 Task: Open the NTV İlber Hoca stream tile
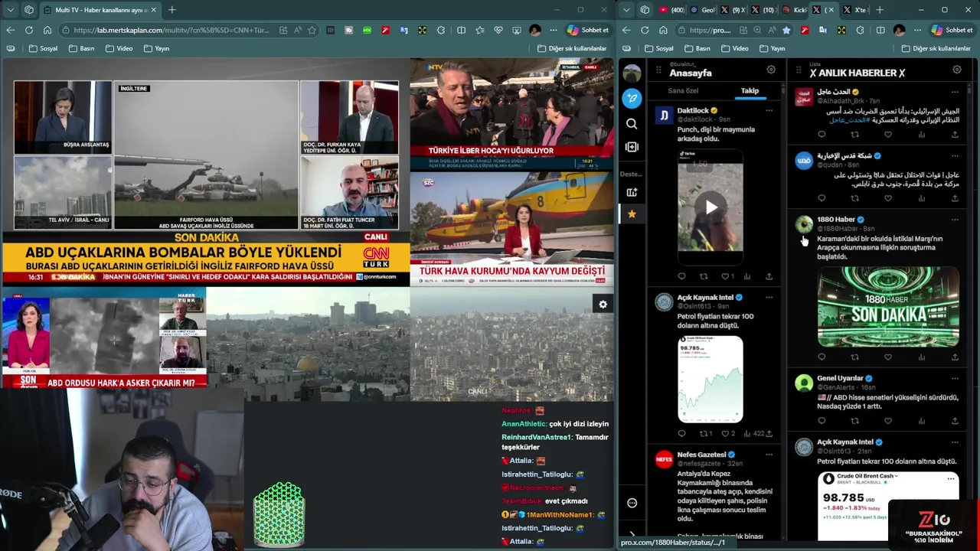click(x=511, y=115)
